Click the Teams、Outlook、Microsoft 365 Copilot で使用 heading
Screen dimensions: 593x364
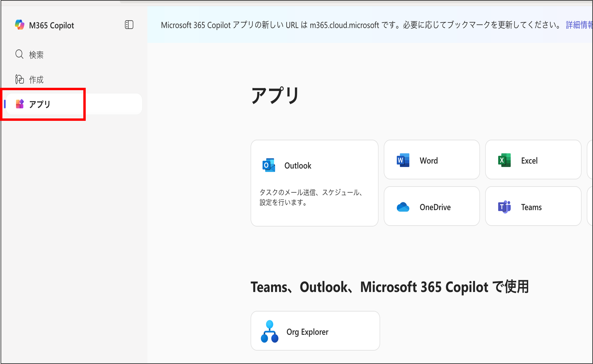[389, 287]
